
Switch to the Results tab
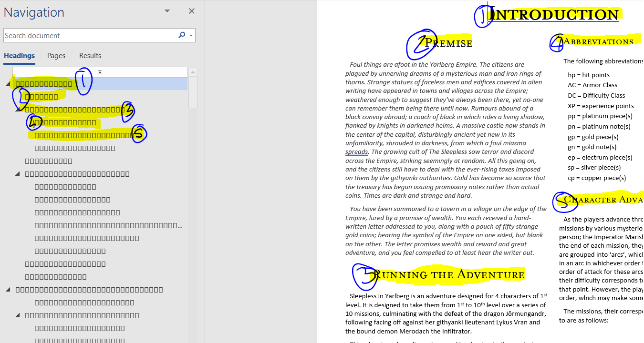point(90,56)
